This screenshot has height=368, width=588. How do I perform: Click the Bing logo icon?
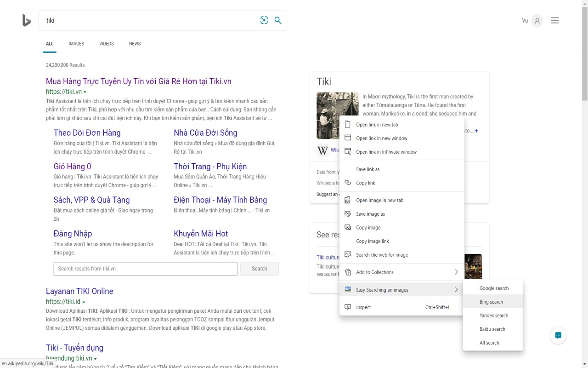click(x=27, y=20)
